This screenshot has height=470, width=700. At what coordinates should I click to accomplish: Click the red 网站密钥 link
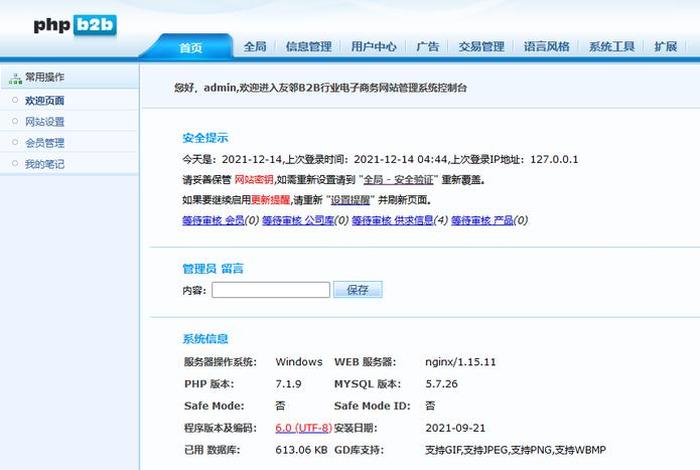[x=254, y=179]
